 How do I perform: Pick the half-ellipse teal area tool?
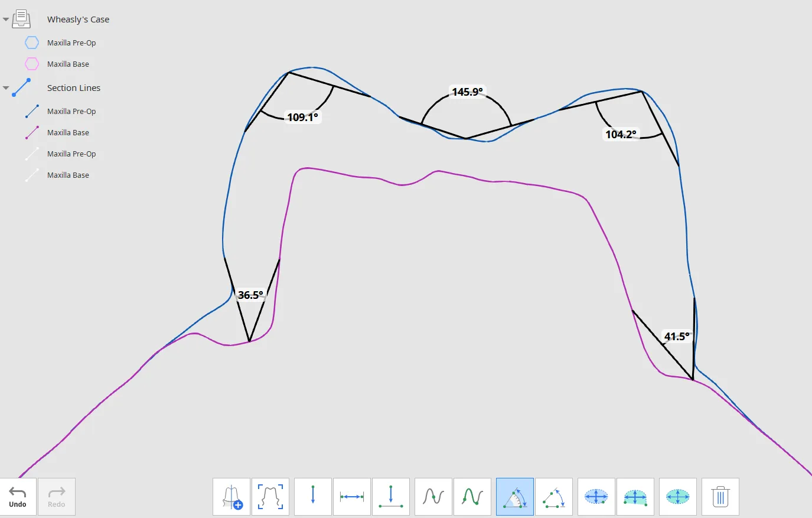635,497
